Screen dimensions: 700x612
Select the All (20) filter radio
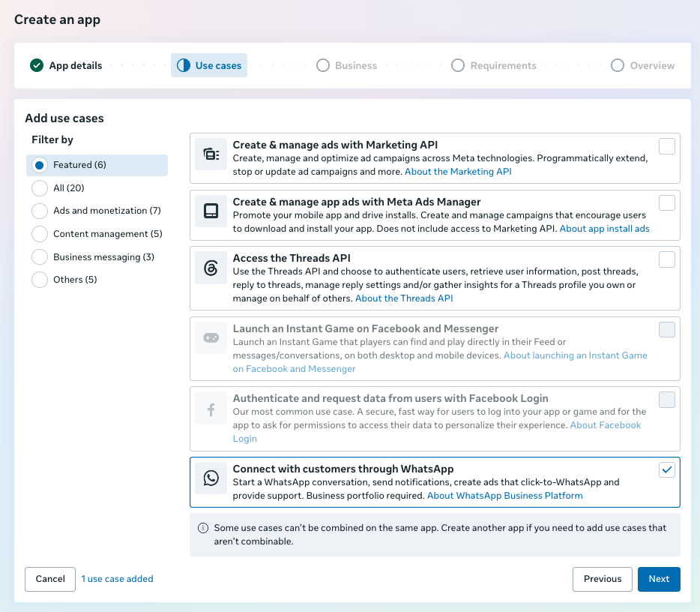tap(40, 188)
